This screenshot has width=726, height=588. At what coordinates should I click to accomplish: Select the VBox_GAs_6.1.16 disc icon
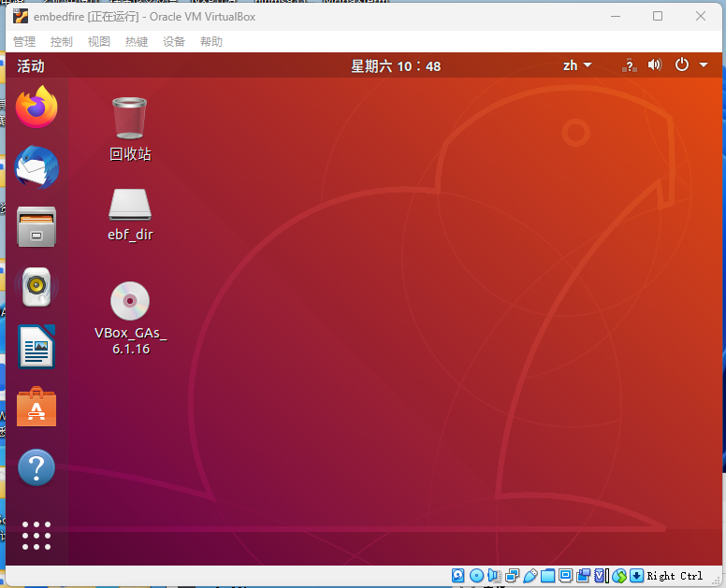point(131,318)
